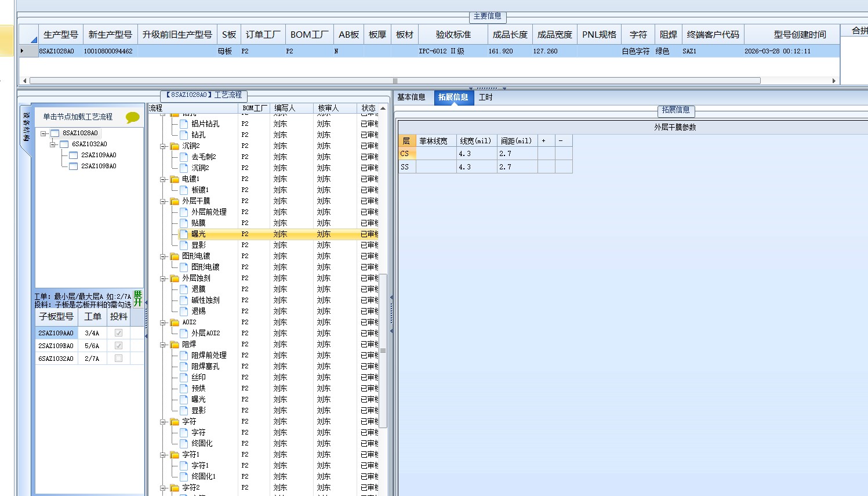Click the + column header in dry film table
Viewport: 868px width, 496px height.
coord(546,141)
